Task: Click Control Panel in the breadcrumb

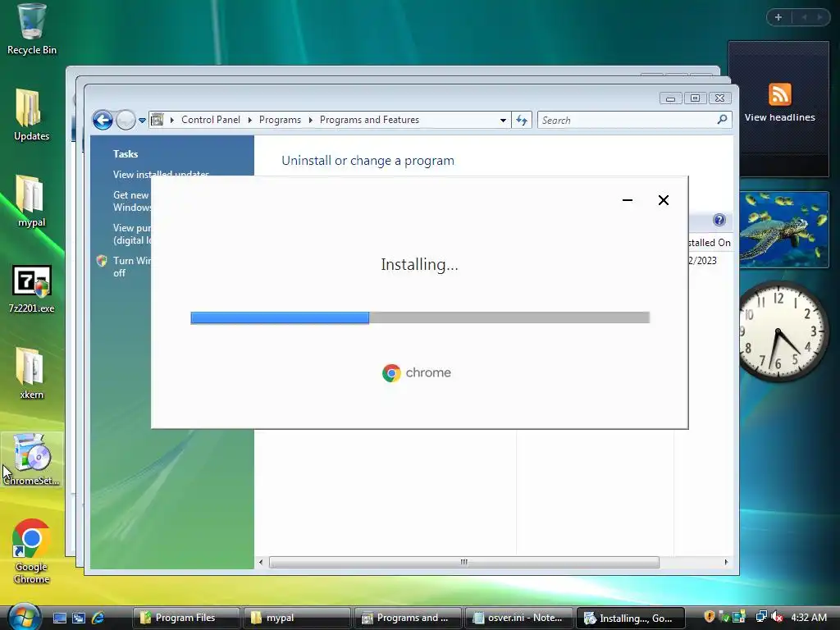Action: coord(211,120)
